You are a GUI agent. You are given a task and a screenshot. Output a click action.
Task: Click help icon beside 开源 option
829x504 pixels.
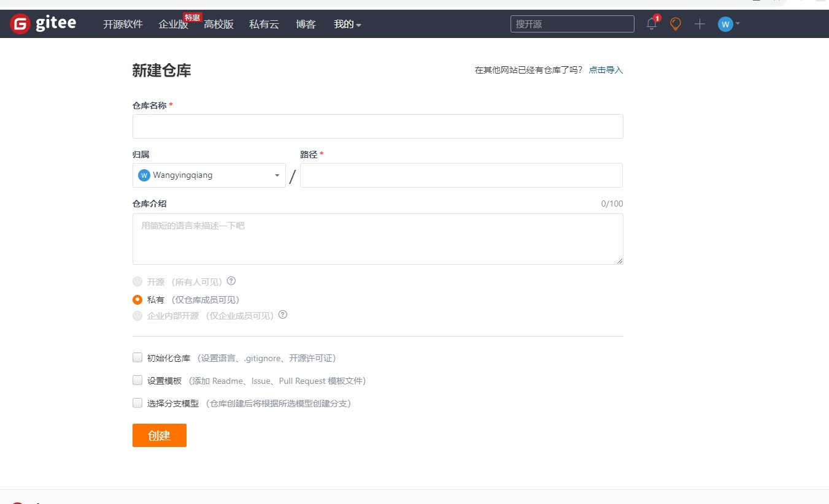pos(231,281)
